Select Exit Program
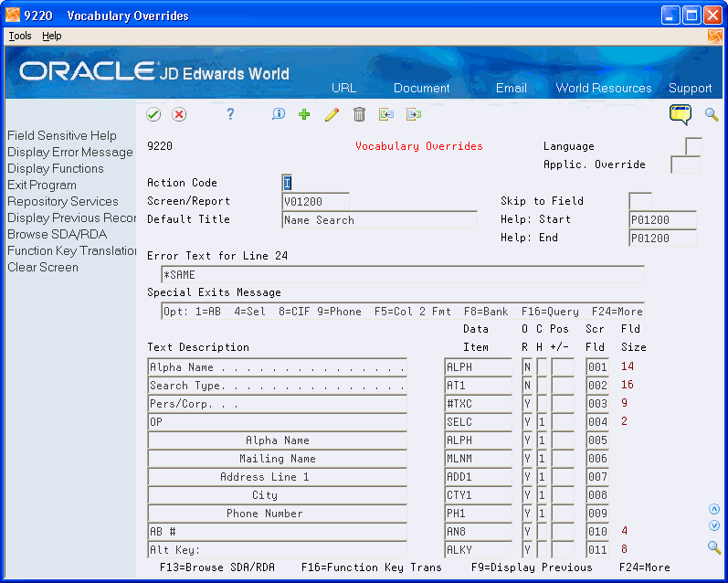This screenshot has width=728, height=583. tap(42, 185)
